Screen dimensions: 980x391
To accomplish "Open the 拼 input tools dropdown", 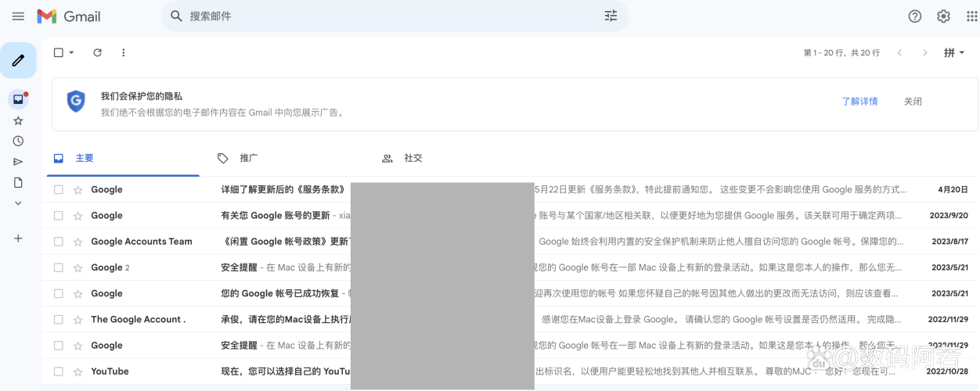I will [x=954, y=52].
